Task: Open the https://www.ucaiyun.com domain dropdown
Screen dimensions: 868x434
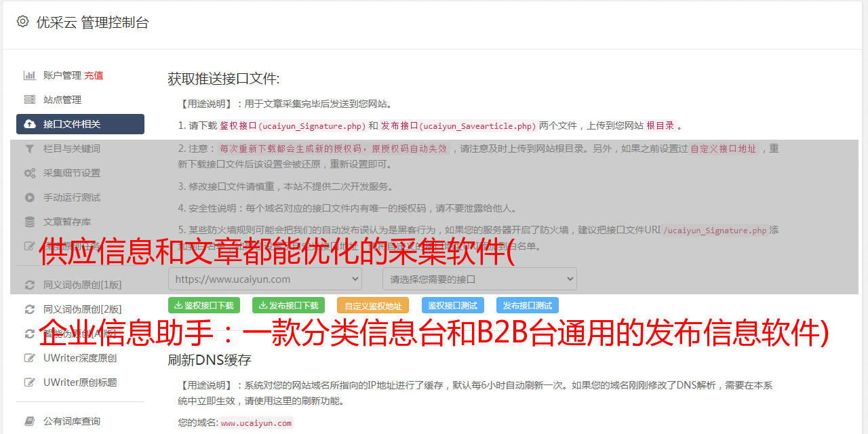Action: click(265, 279)
